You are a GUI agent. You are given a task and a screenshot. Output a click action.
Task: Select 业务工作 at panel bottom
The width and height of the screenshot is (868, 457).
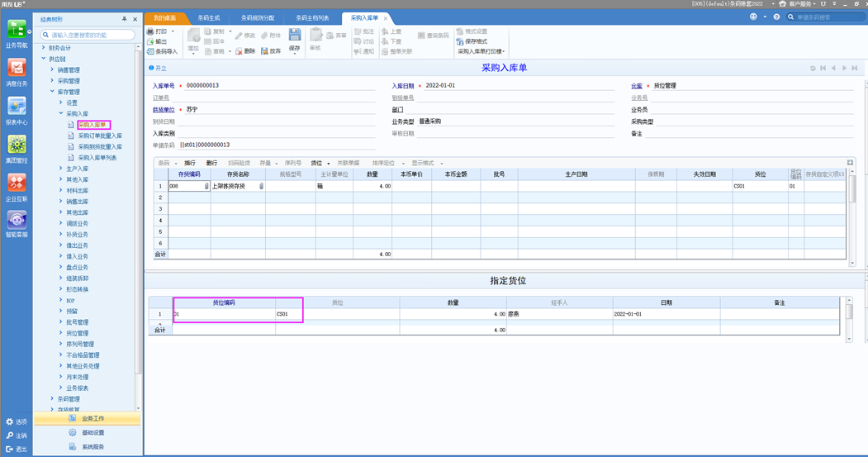[x=87, y=419]
